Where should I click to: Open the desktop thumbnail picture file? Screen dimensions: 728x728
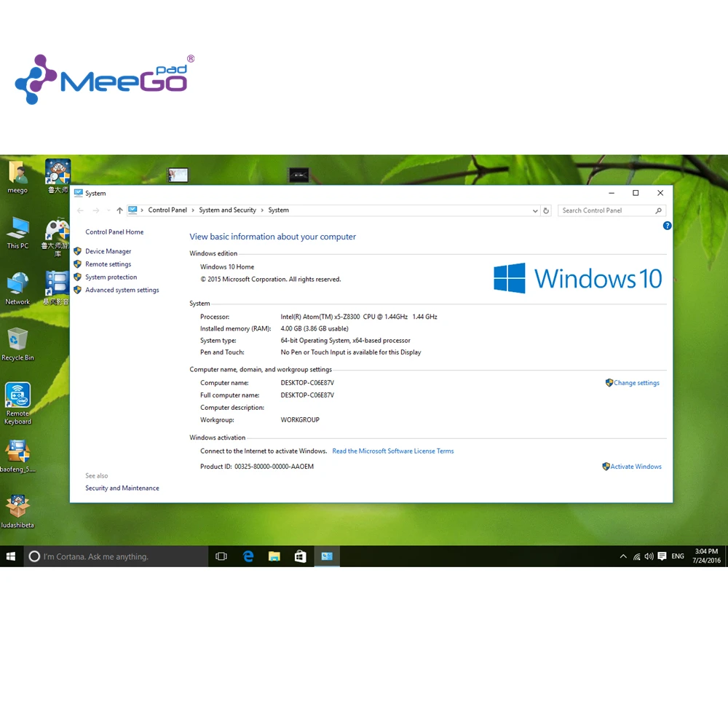point(178,175)
